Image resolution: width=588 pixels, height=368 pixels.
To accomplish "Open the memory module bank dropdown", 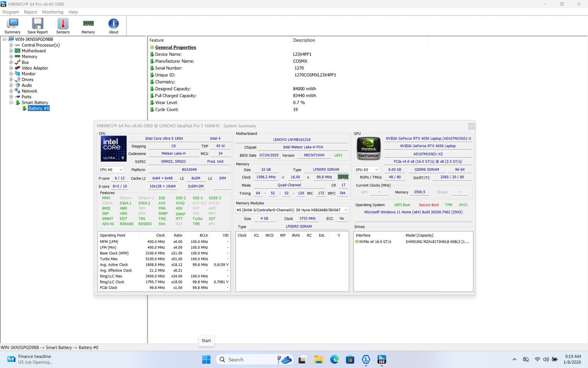I will click(x=292, y=210).
